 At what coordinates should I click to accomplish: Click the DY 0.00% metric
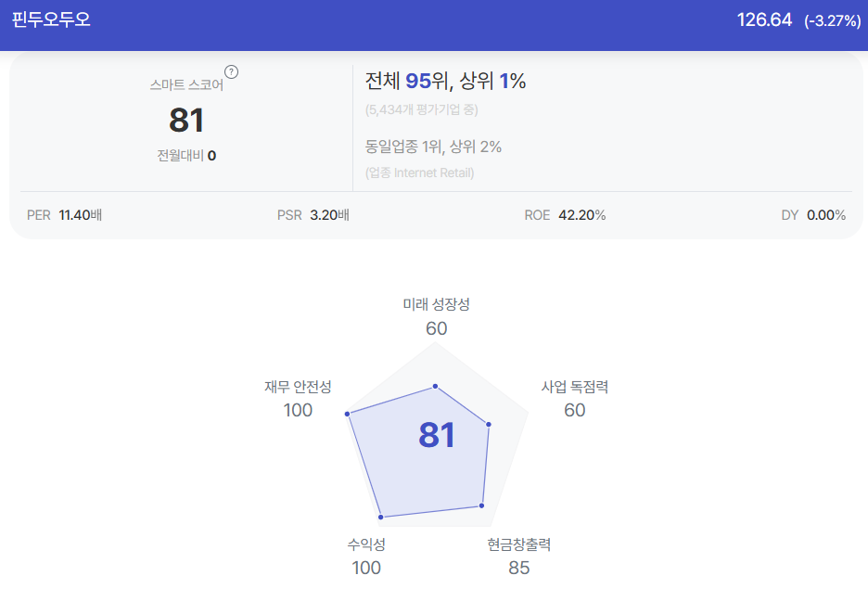pyautogui.click(x=813, y=215)
